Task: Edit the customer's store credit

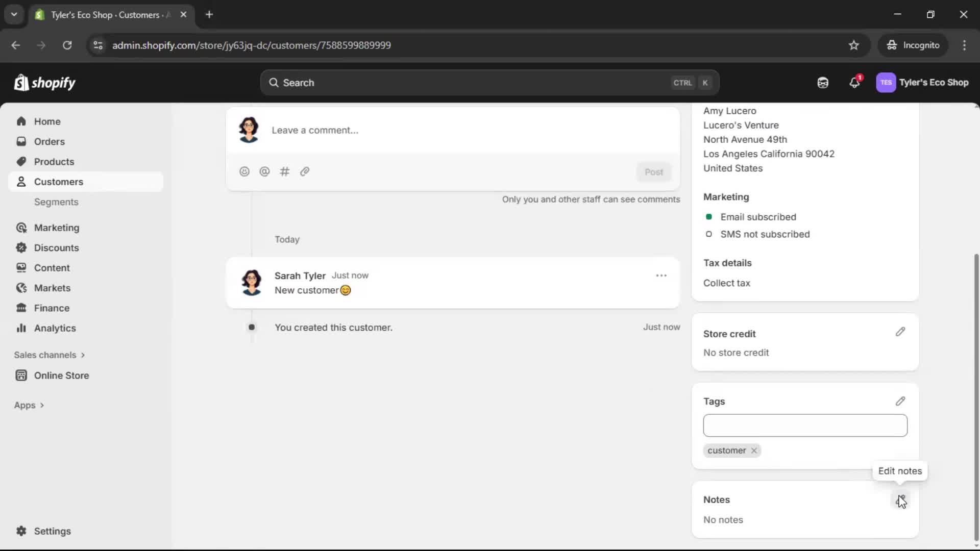Action: pos(900,332)
